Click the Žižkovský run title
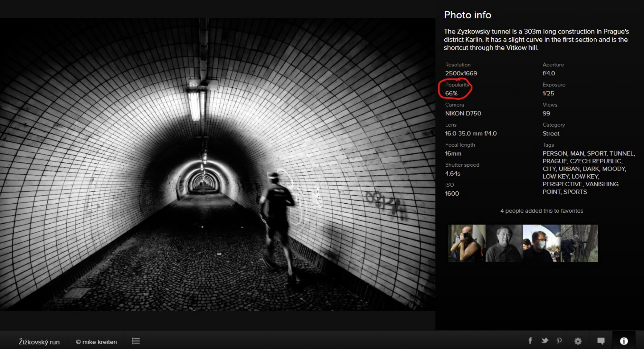This screenshot has width=644, height=349. click(39, 342)
